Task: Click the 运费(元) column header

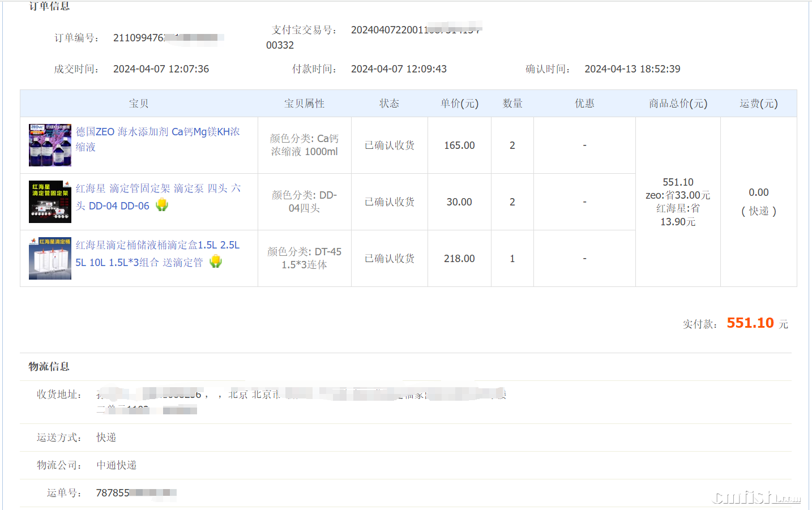Action: 758,104
